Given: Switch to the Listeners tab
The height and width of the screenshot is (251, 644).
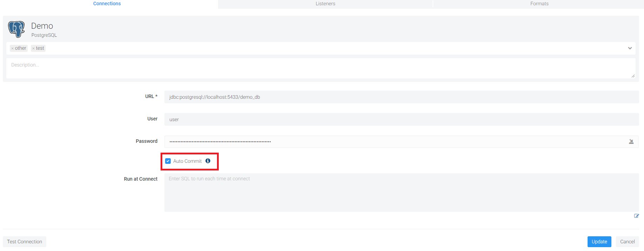Looking at the screenshot, I should (325, 4).
